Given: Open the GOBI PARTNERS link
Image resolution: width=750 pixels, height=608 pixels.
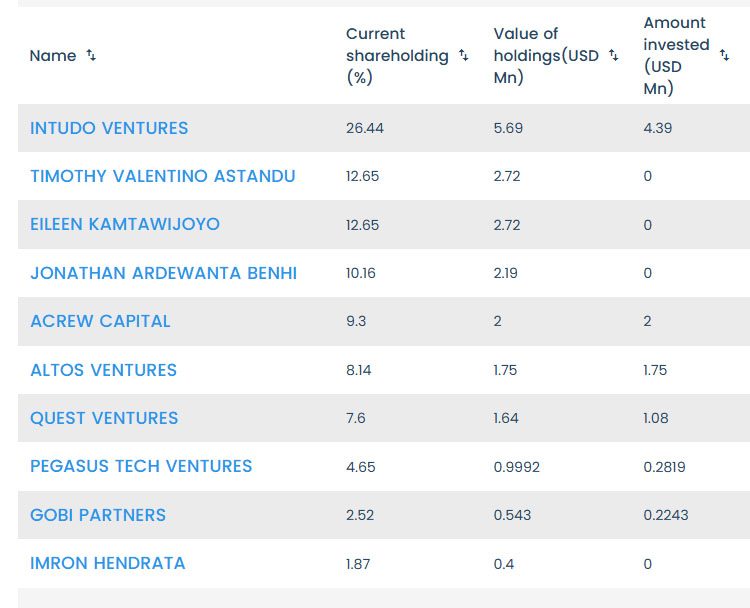Looking at the screenshot, I should pyautogui.click(x=98, y=515).
